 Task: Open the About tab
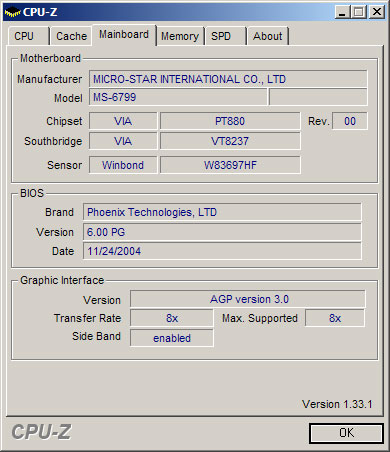click(267, 36)
